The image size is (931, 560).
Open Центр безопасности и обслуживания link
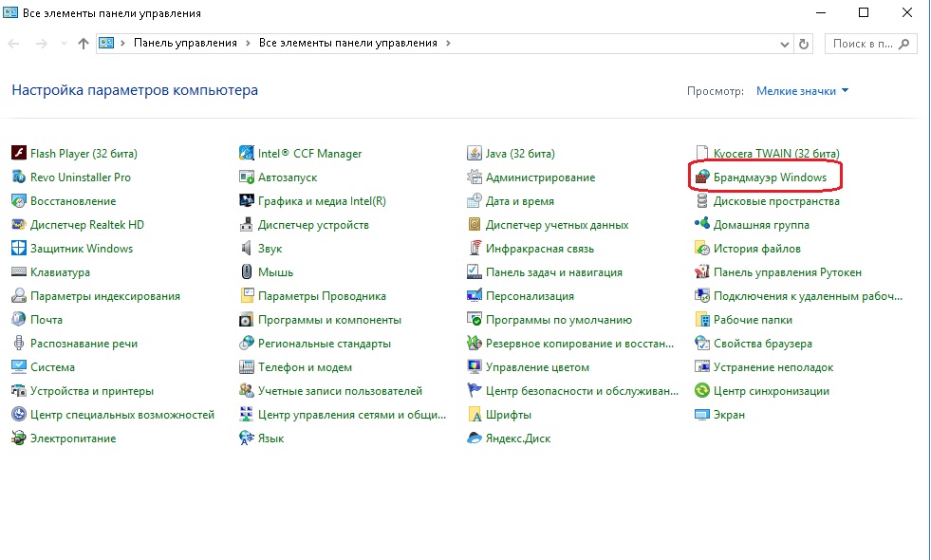point(582,391)
